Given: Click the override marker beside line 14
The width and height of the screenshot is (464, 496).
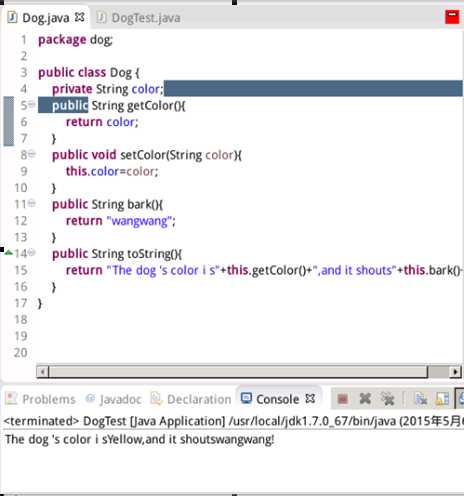Looking at the screenshot, I should 8,252.
